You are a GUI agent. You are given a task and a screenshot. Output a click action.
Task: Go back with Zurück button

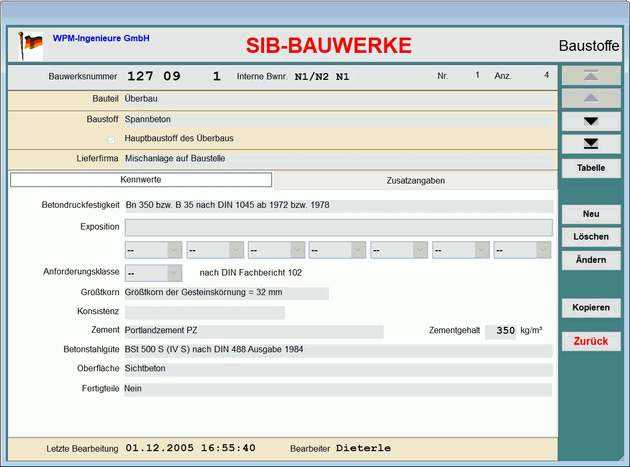(591, 341)
